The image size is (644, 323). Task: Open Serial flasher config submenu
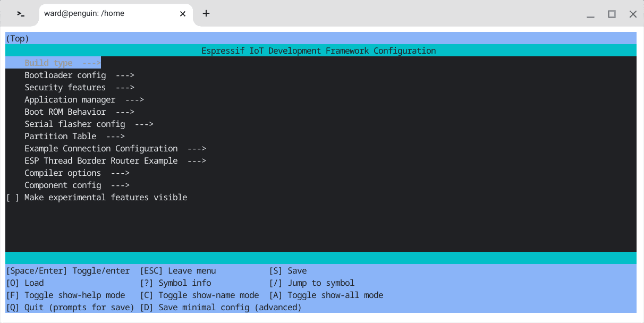point(89,124)
